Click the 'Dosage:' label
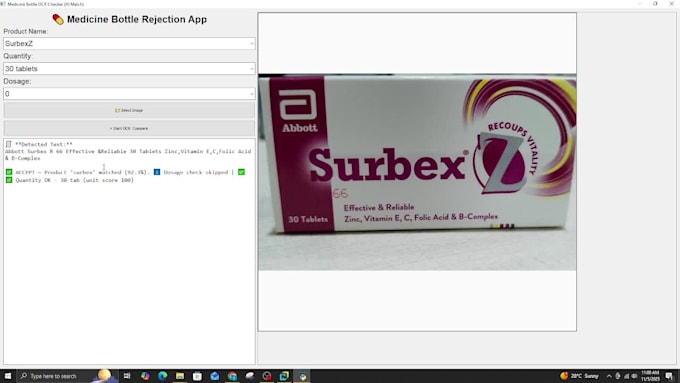Screen dimensions: 680x383 click(17, 81)
